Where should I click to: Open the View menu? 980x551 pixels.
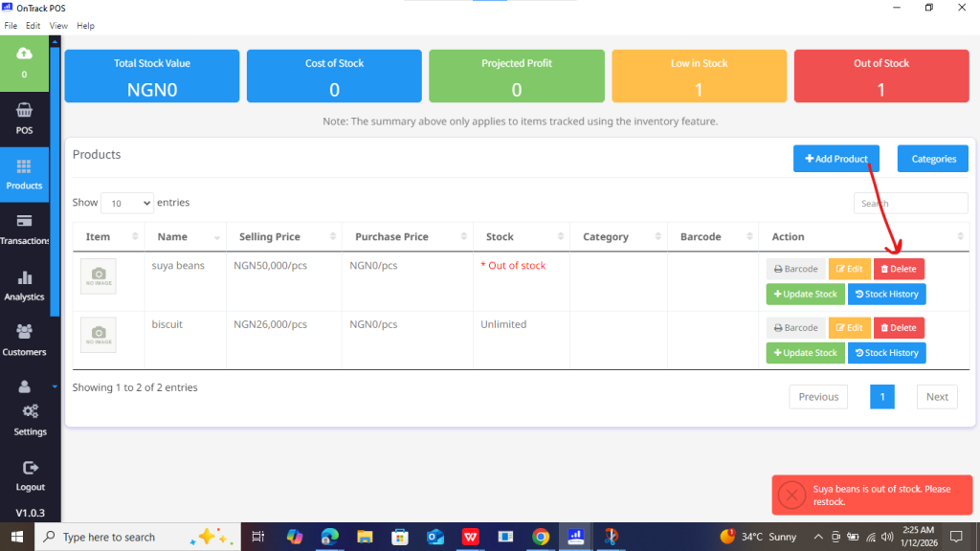(x=58, y=26)
